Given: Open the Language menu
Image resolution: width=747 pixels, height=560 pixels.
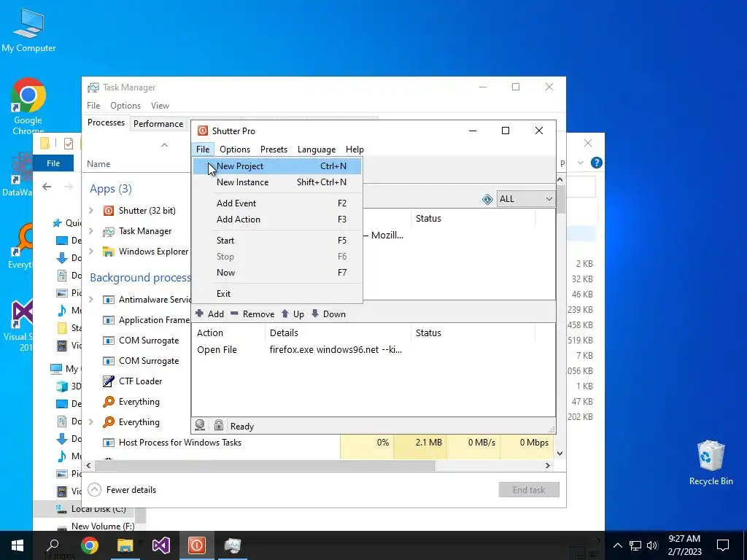Looking at the screenshot, I should tap(317, 149).
